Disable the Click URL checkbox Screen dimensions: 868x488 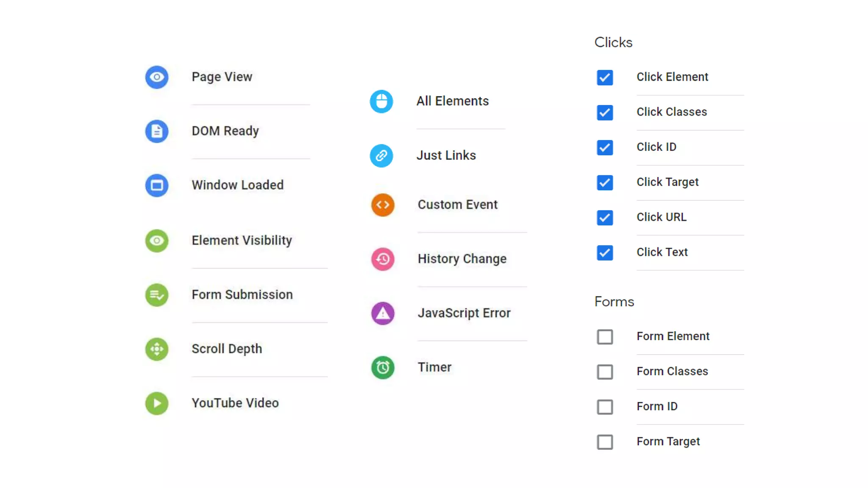(x=605, y=218)
